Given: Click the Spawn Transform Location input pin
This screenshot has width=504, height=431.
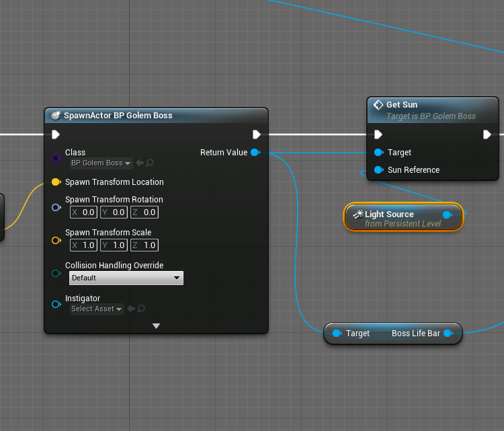Looking at the screenshot, I should (56, 182).
